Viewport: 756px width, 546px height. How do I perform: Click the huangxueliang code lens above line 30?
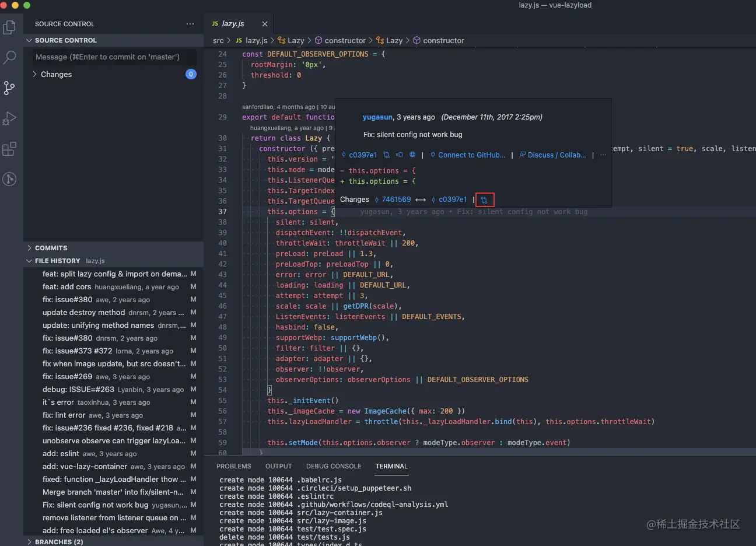pyautogui.click(x=292, y=128)
